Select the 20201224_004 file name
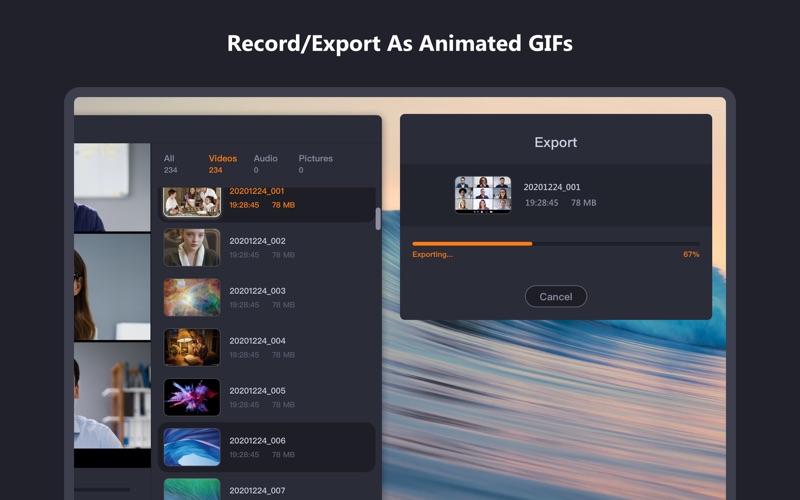800x500 pixels. coord(257,341)
